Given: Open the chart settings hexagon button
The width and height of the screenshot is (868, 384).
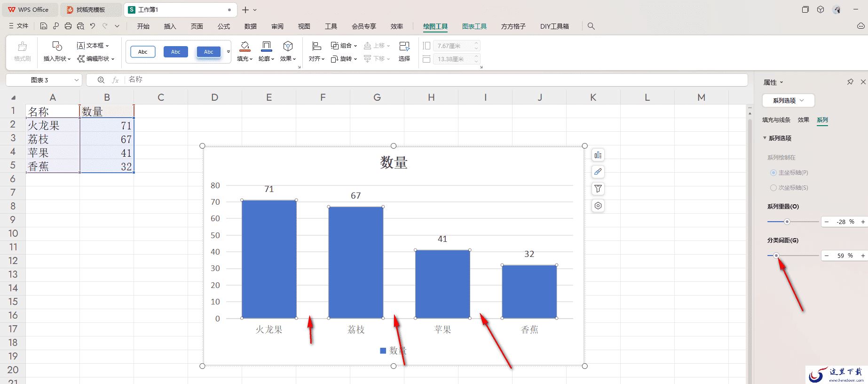Looking at the screenshot, I should 598,206.
